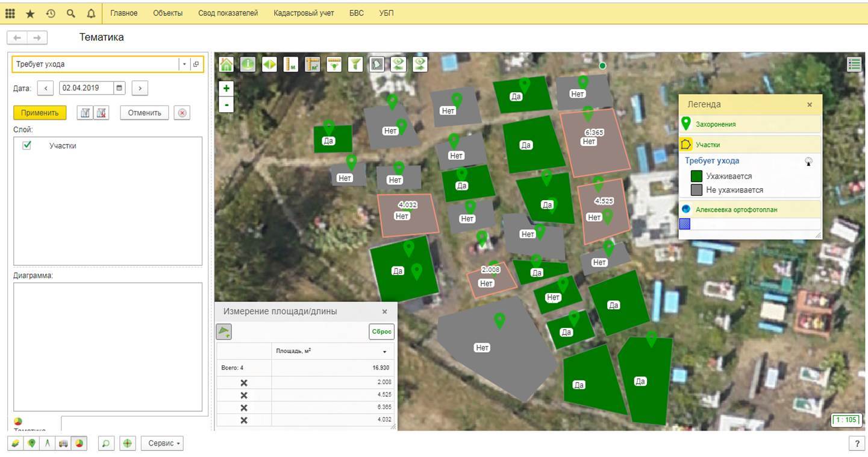Remove the 4.525 measurement row

(244, 396)
